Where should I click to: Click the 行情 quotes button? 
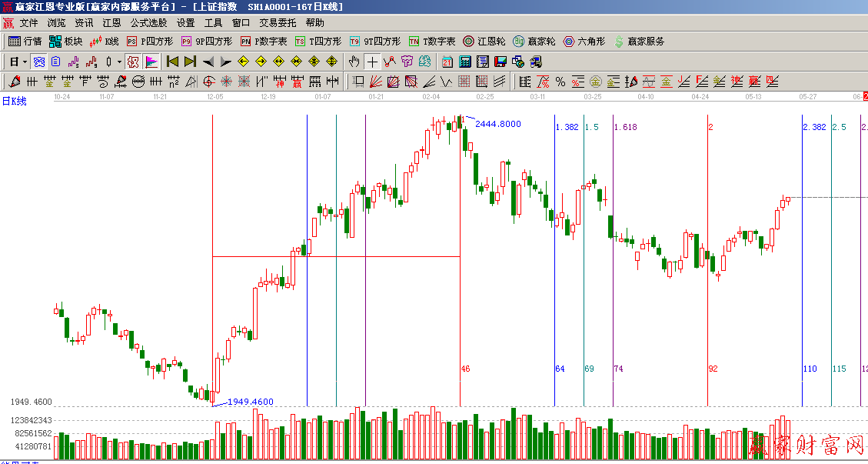[25, 42]
